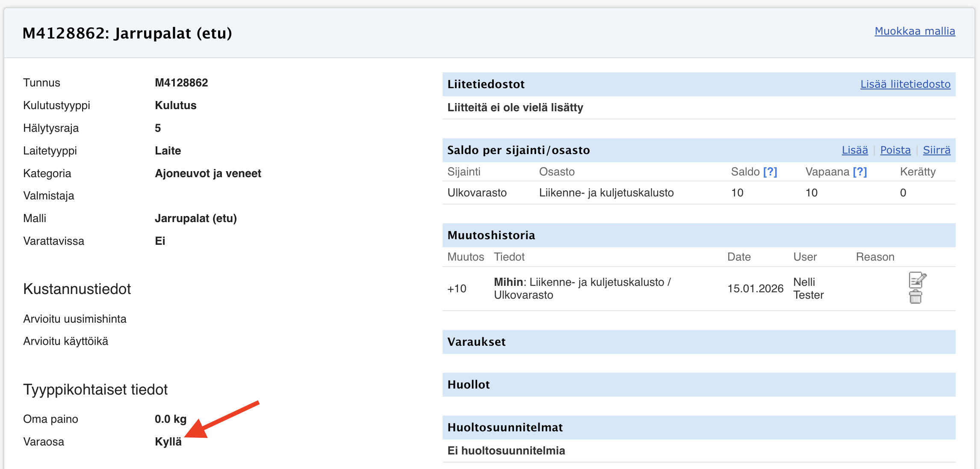Click Poista in the Saldo section
980x469 pixels.
[895, 150]
